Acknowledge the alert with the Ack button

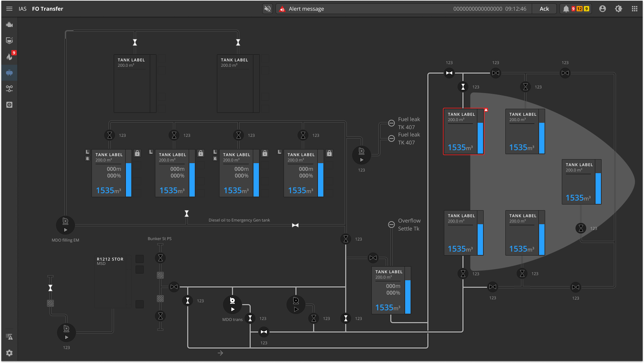pyautogui.click(x=544, y=9)
